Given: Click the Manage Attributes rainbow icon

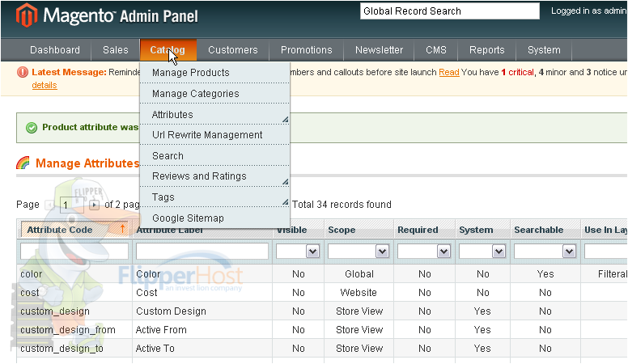Looking at the screenshot, I should pyautogui.click(x=23, y=163).
